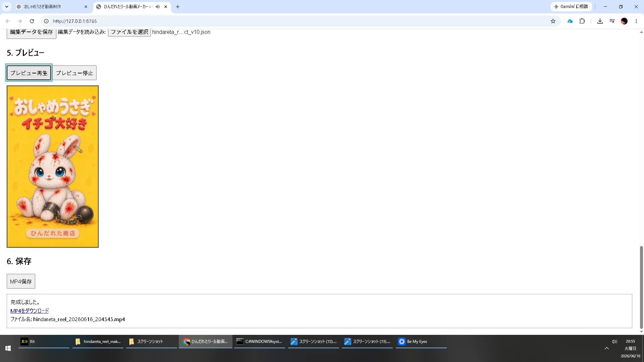Open a new tab with the plus button
644x362 pixels.
pos(178,7)
